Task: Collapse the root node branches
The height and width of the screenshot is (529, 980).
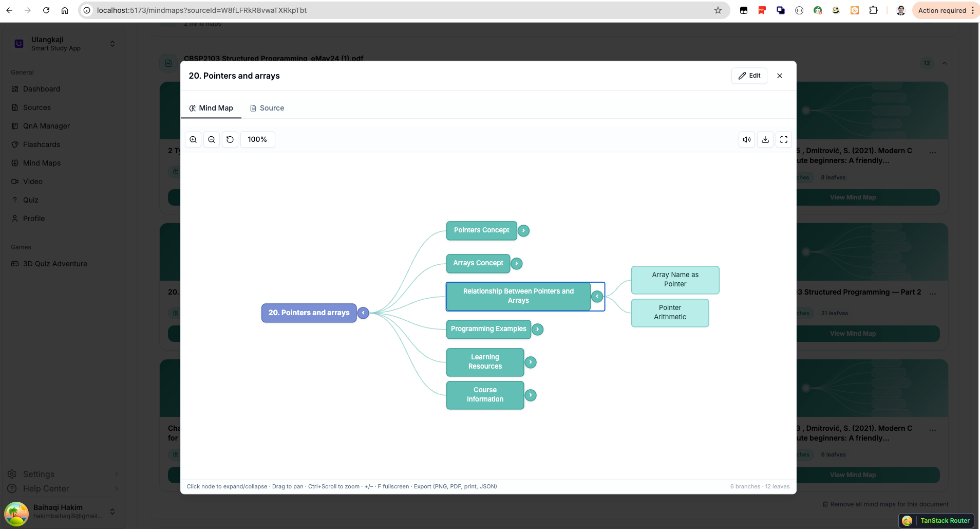Action: point(363,313)
